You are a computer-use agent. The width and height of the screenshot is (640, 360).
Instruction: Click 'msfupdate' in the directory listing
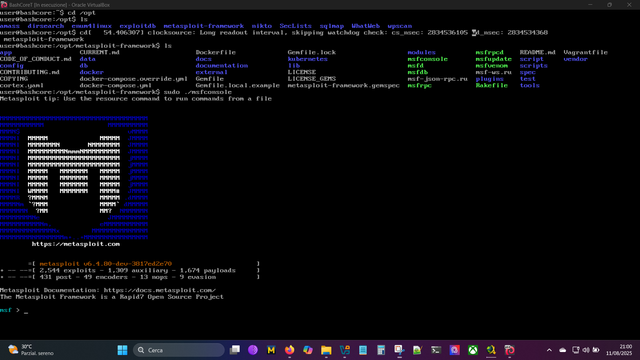click(493, 59)
